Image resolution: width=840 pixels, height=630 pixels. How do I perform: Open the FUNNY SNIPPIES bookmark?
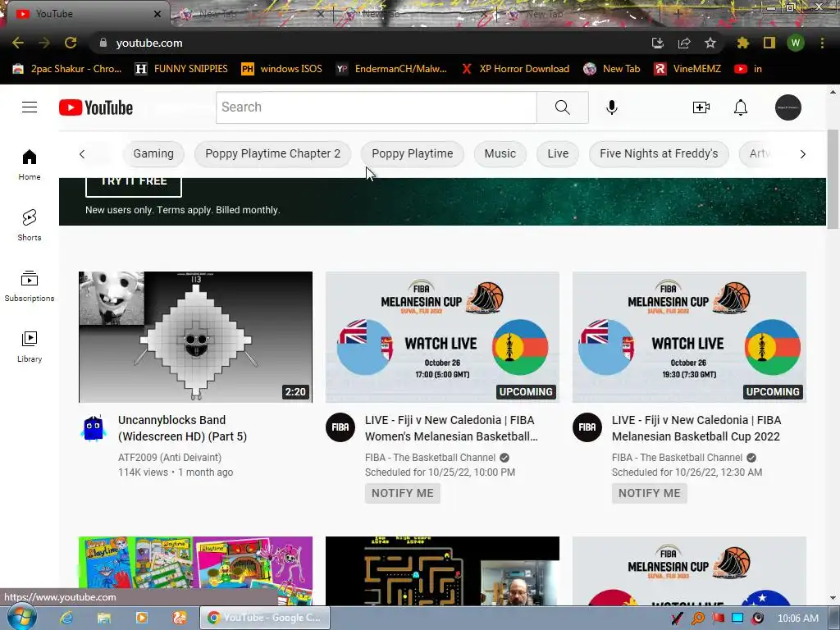pos(181,69)
